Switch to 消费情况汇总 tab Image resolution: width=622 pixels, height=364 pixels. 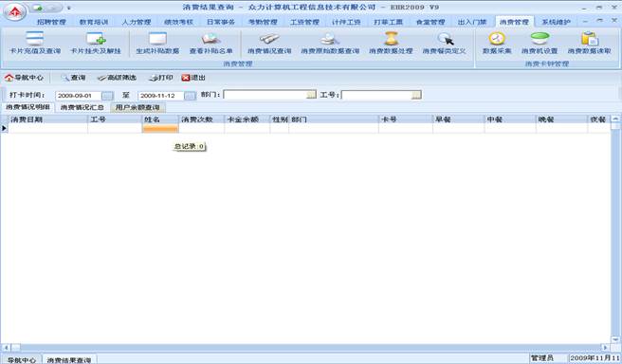coord(82,107)
